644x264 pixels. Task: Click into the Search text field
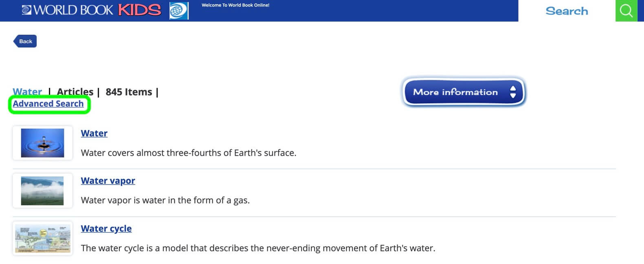(x=567, y=11)
